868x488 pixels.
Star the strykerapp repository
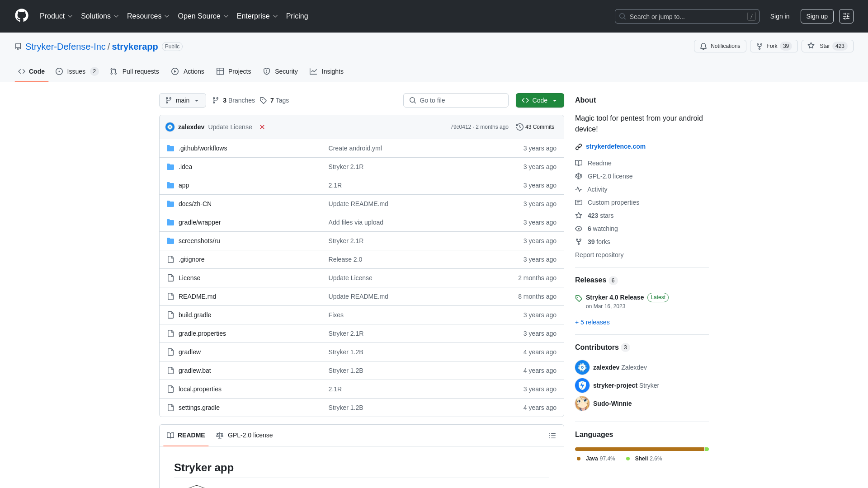click(827, 46)
